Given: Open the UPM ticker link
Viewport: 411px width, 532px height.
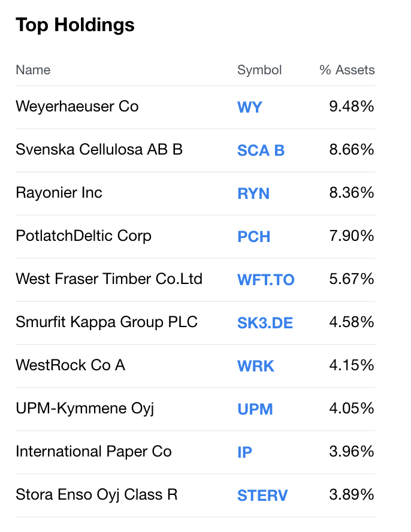Looking at the screenshot, I should click(x=255, y=409).
